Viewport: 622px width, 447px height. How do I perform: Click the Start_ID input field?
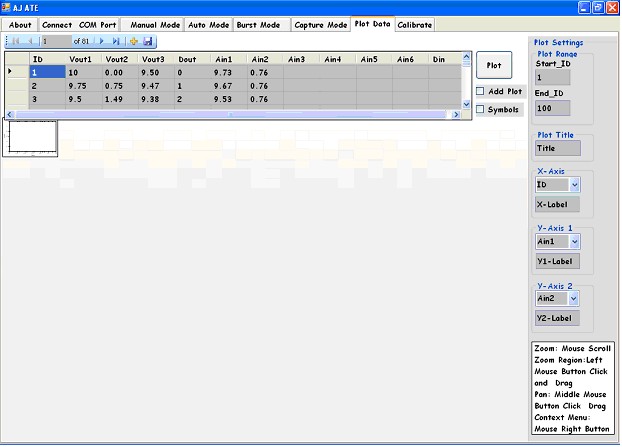click(x=553, y=77)
